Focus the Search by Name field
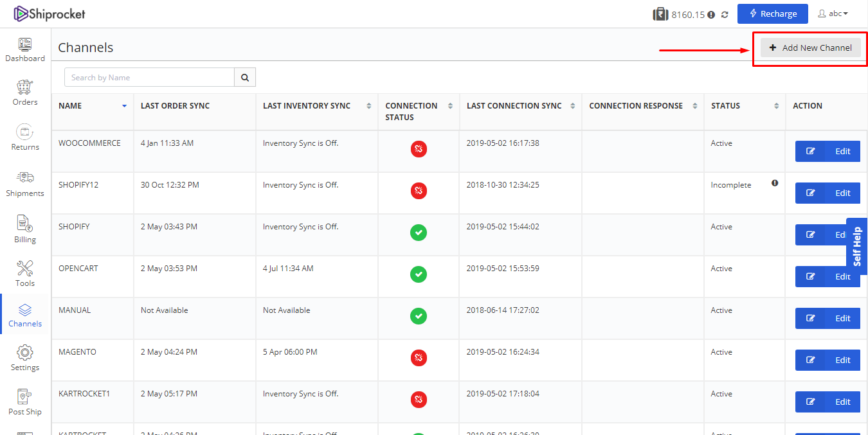 click(149, 77)
